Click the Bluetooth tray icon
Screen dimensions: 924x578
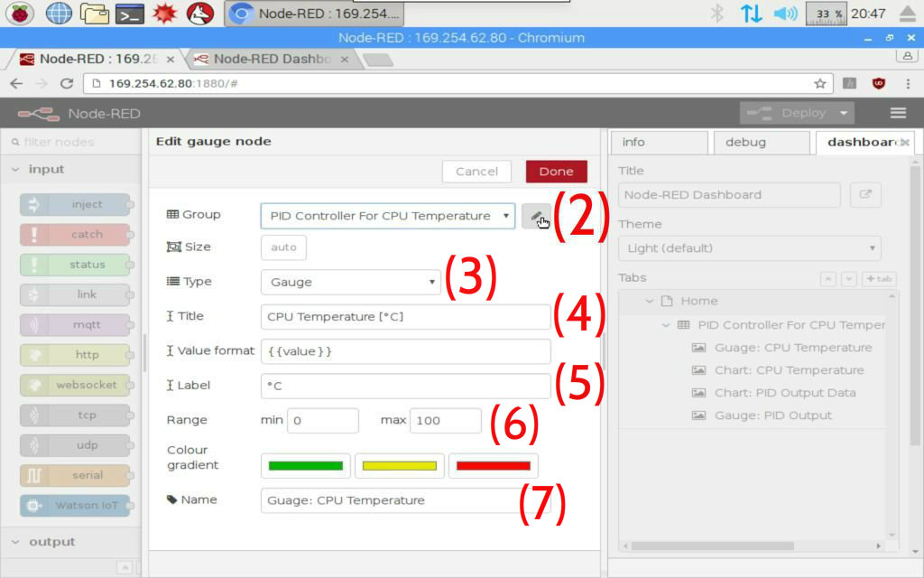[716, 13]
